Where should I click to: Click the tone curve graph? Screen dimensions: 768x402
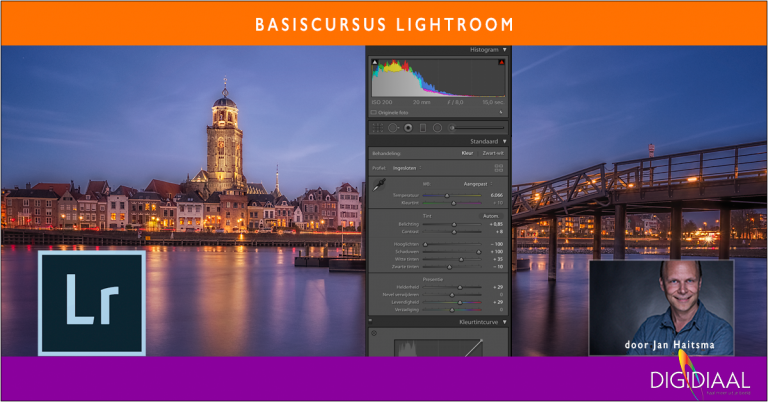click(438, 347)
